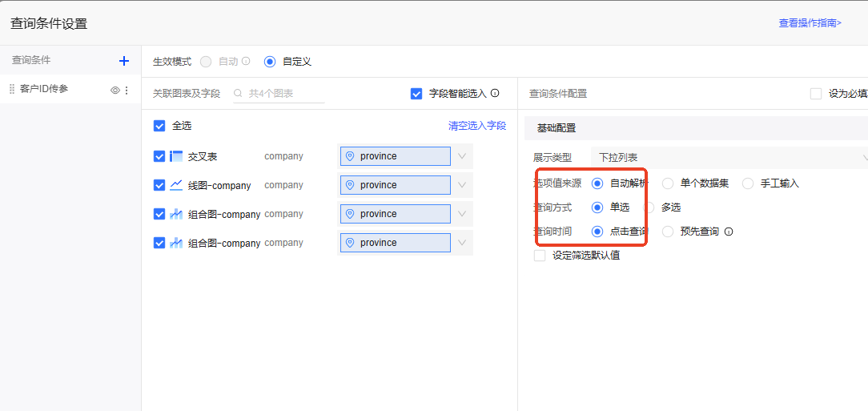Click info icon beside 自动 mode
868x411 pixels.
pos(246,61)
